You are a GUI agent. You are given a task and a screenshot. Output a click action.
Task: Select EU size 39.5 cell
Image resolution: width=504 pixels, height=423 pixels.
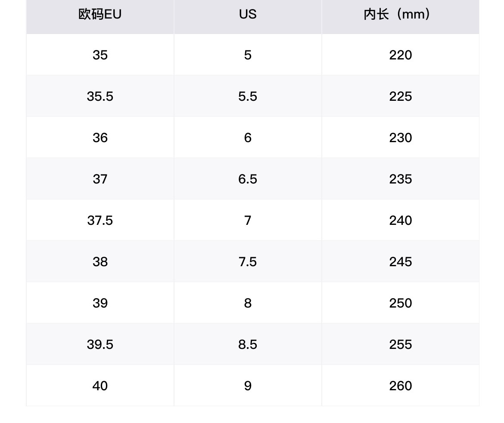tap(100, 344)
